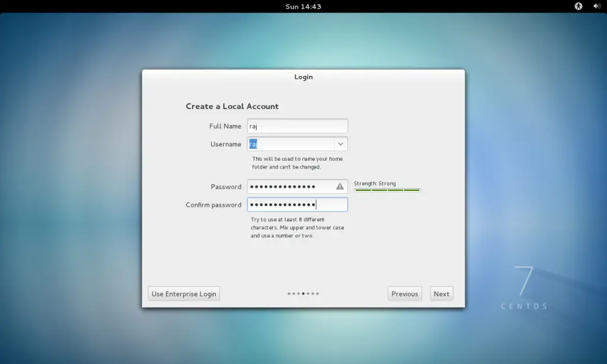Expand the username suggestions dropdown
This screenshot has width=607, height=364.
point(340,143)
